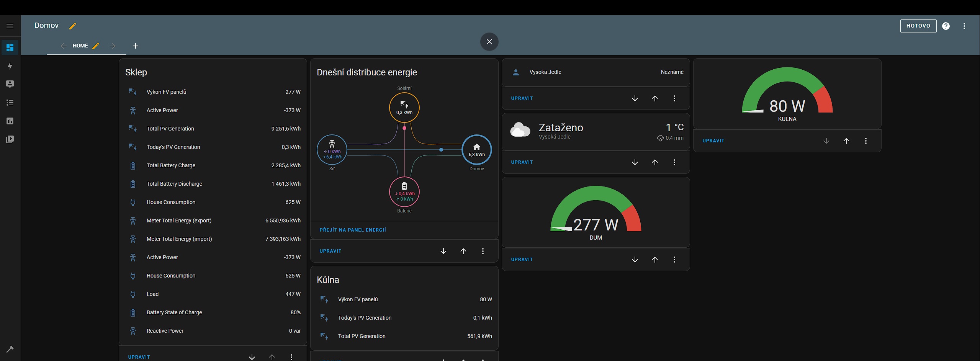Open Developer tools hammer icon
This screenshot has height=361, width=980.
pos(10,349)
